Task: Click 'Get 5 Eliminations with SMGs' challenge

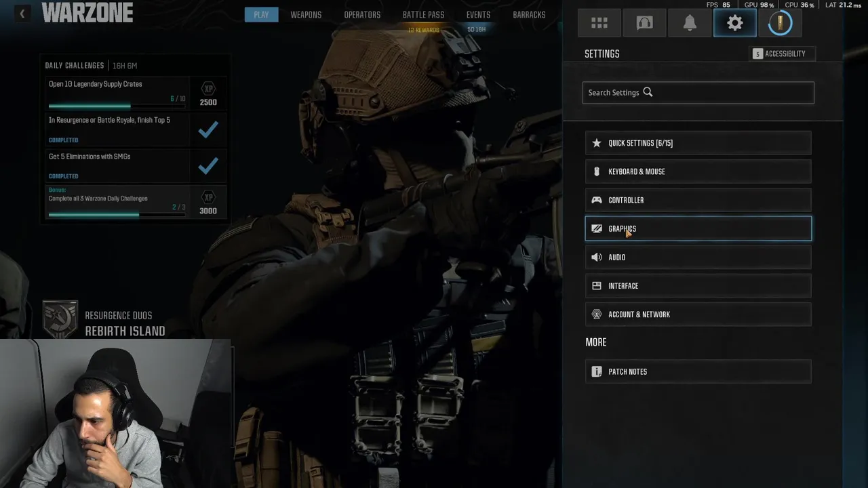Action: 90,157
